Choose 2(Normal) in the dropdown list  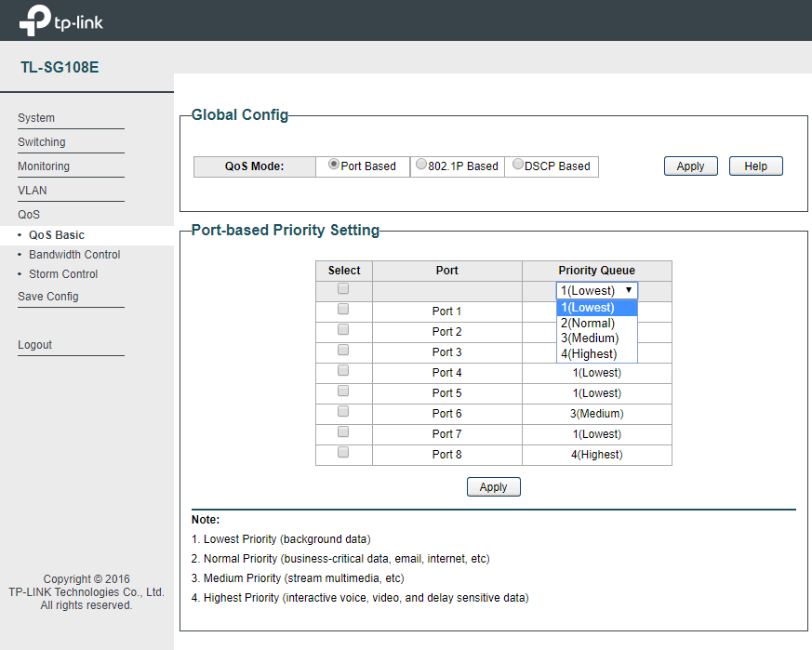click(x=596, y=324)
